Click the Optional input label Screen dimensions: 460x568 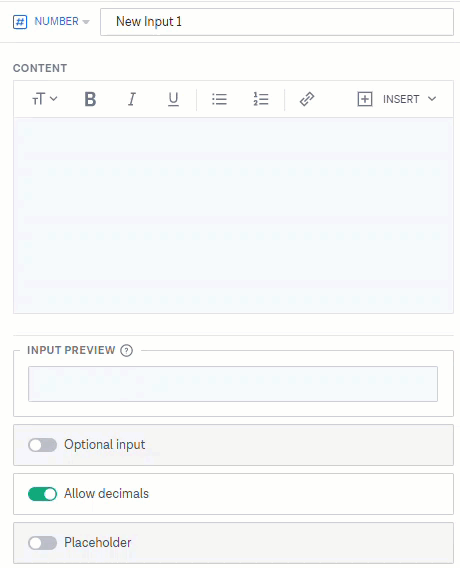click(105, 445)
